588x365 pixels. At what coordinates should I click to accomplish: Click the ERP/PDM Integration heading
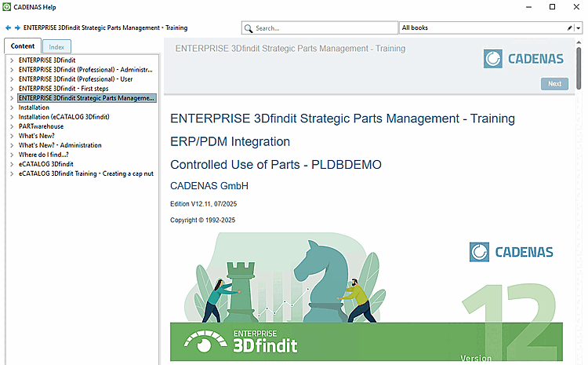tap(230, 141)
